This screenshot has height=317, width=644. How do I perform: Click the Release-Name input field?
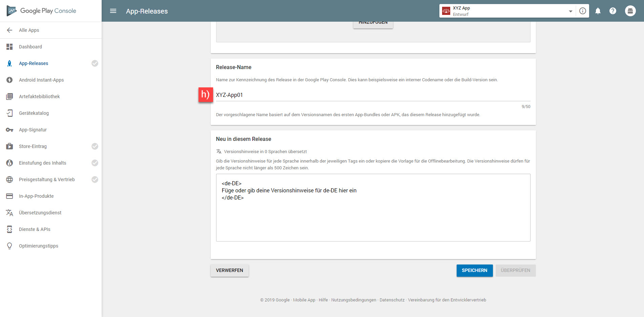click(373, 95)
